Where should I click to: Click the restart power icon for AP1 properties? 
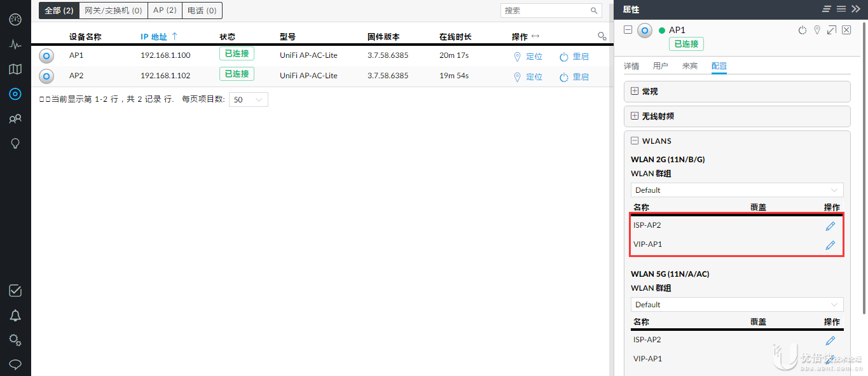[802, 30]
